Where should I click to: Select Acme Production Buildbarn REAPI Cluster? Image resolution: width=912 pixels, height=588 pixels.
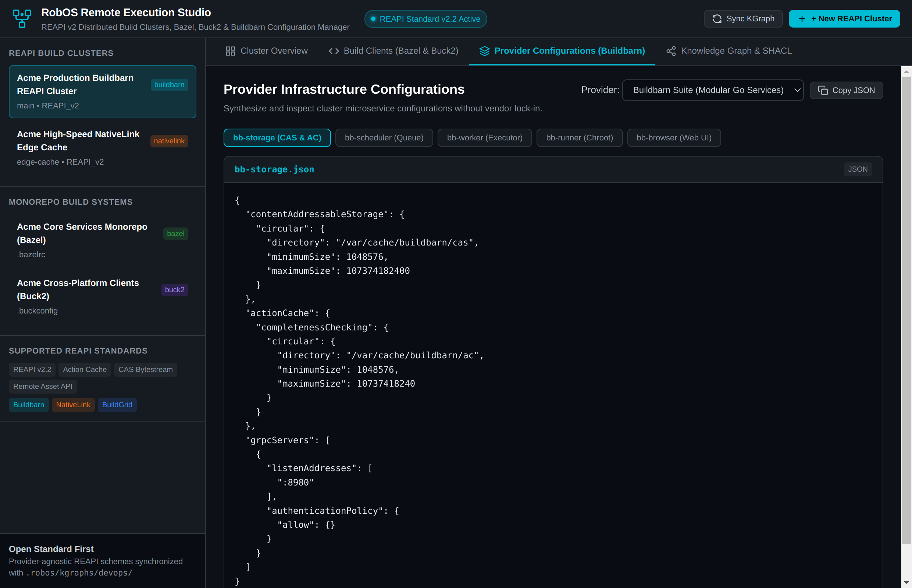coord(102,92)
